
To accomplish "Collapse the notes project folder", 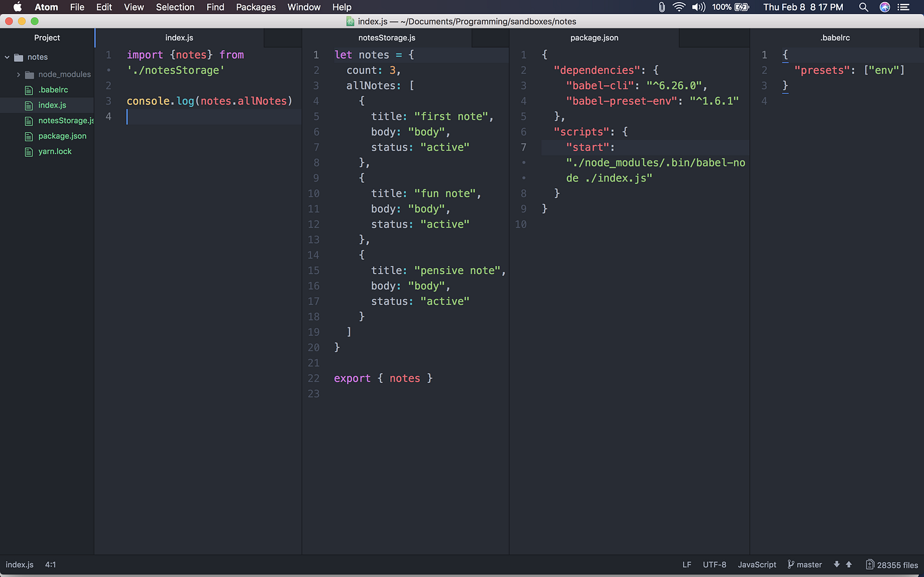I will (x=7, y=57).
